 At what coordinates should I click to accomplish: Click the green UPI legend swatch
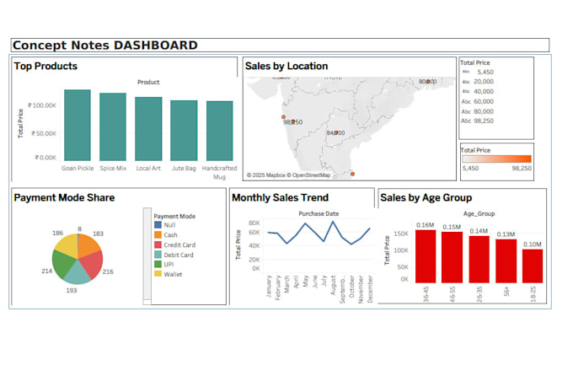tap(158, 264)
